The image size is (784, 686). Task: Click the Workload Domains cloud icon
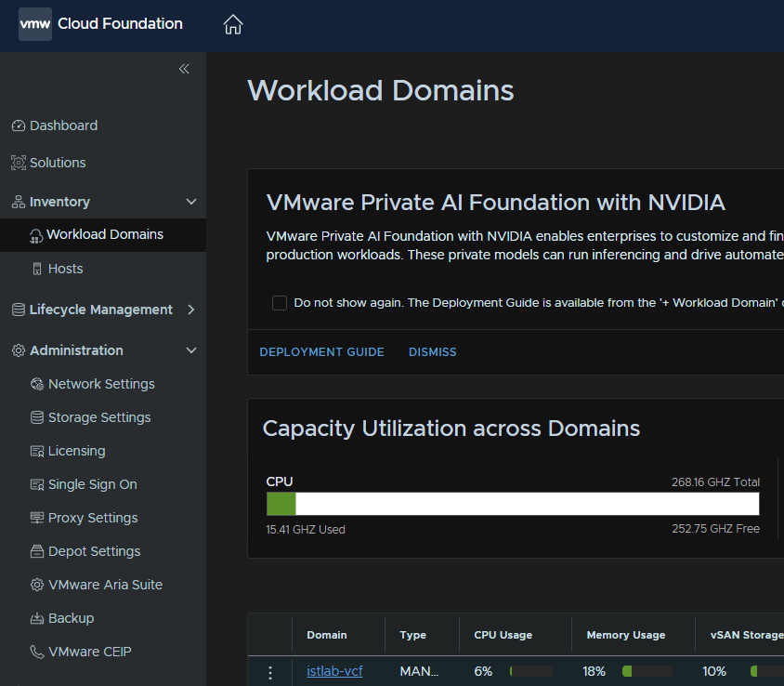36,235
